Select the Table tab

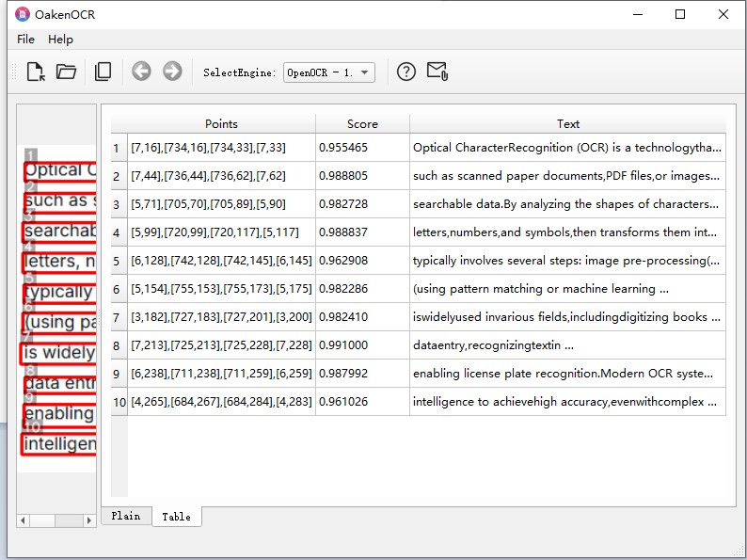176,517
